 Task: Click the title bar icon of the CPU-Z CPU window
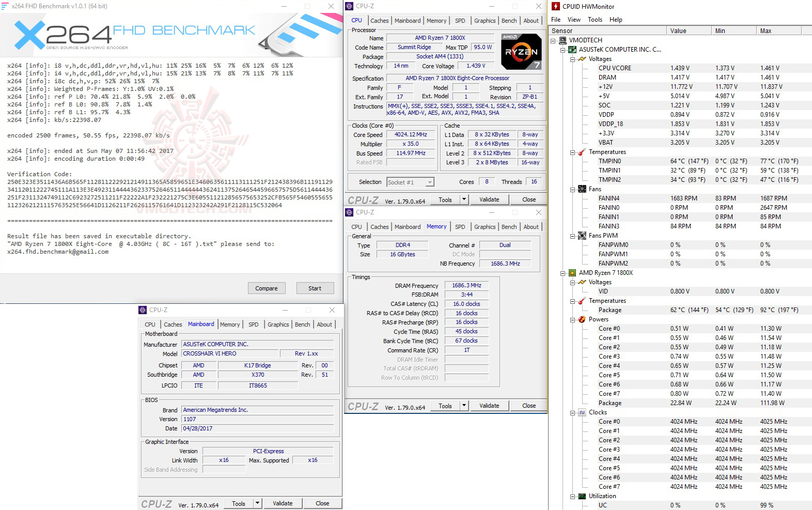pos(349,6)
